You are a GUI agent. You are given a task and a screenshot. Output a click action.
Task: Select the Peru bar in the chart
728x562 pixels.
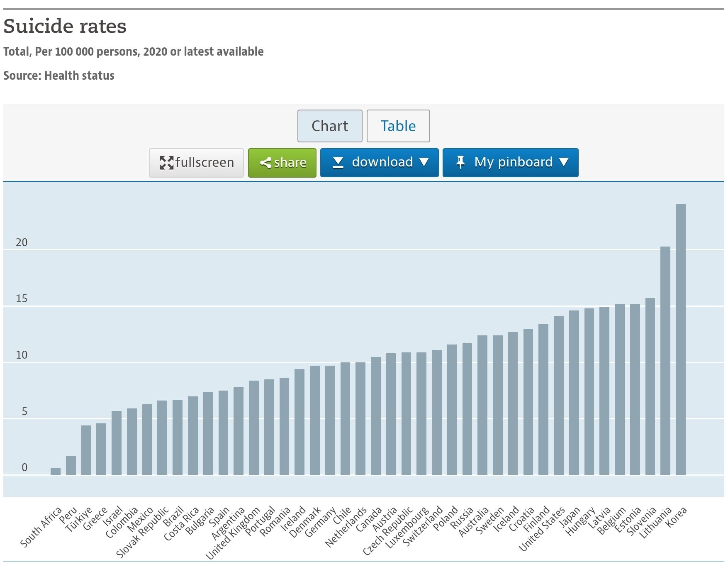click(x=71, y=465)
